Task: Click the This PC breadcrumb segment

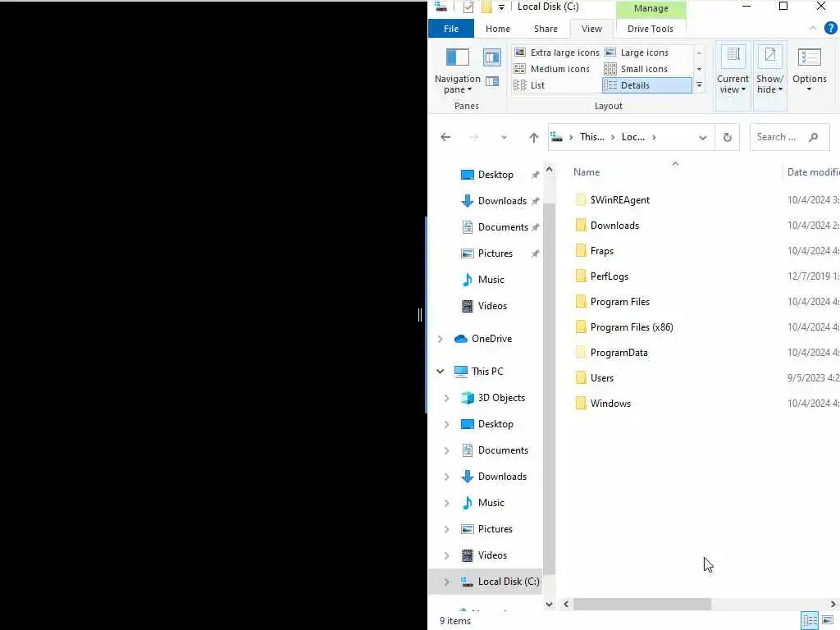Action: tap(592, 137)
